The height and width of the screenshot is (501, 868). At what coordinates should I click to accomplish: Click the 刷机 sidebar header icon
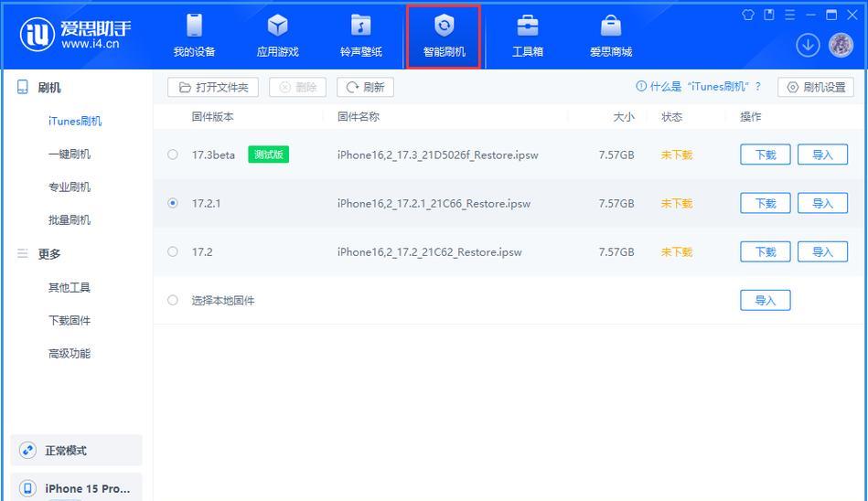23,87
